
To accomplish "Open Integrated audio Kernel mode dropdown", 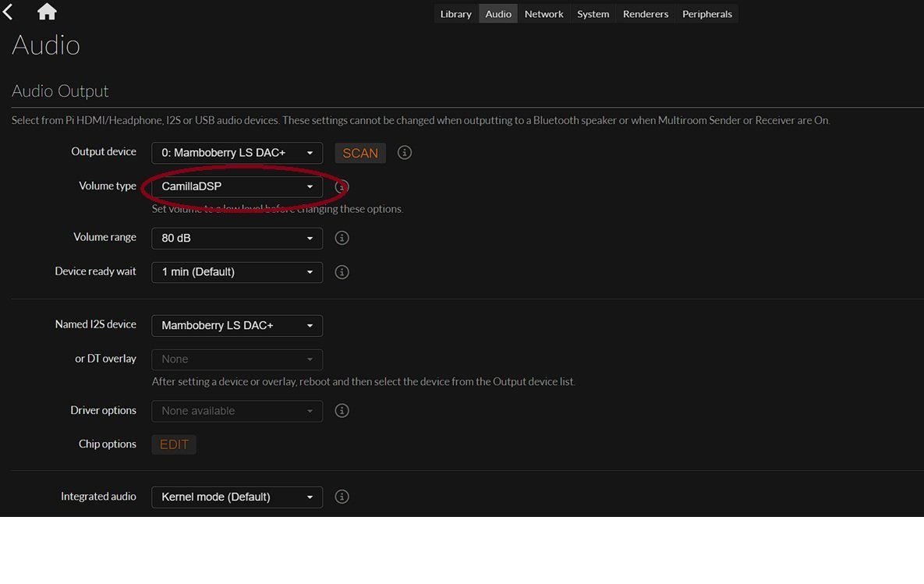I will click(x=237, y=497).
